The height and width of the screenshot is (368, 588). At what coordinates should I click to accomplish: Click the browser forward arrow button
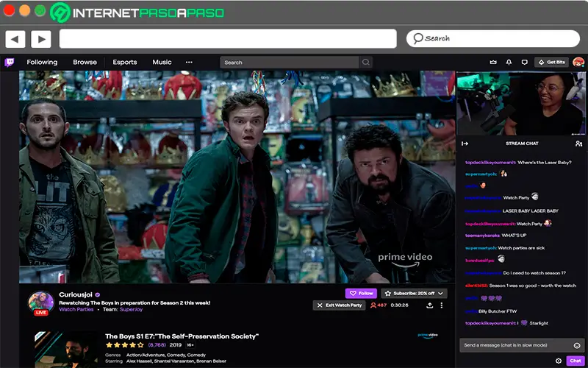tap(41, 39)
